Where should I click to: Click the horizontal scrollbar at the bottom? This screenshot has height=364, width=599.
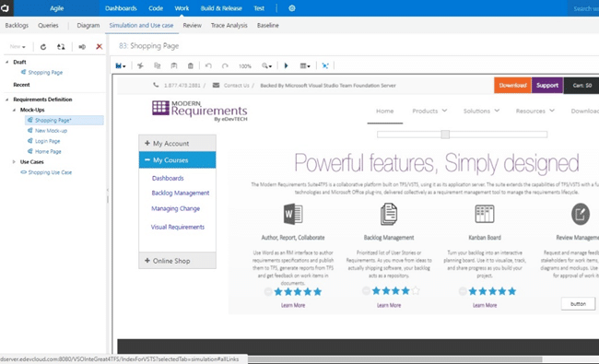coord(394,359)
